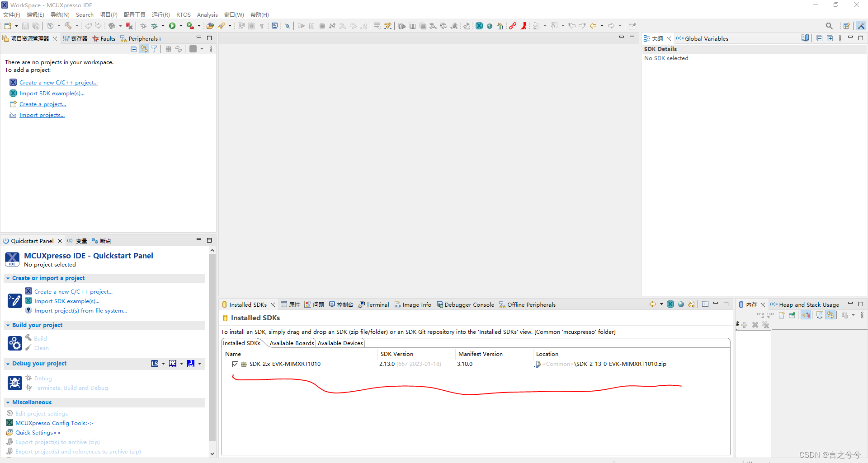Viewport: 868px width, 463px height.
Task: Click scroll-down arrow of Quickstart Panel scrollbar
Action: [212, 454]
